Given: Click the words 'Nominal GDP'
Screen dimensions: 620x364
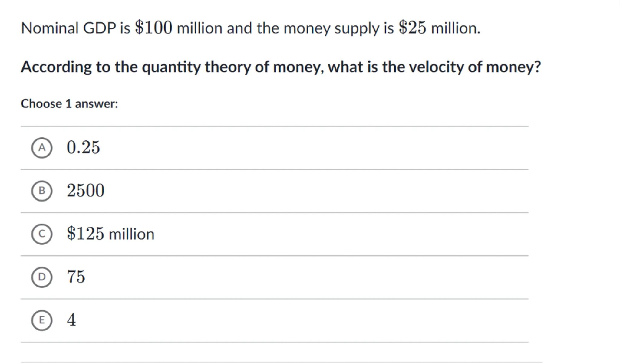Looking at the screenshot, I should coord(68,28).
